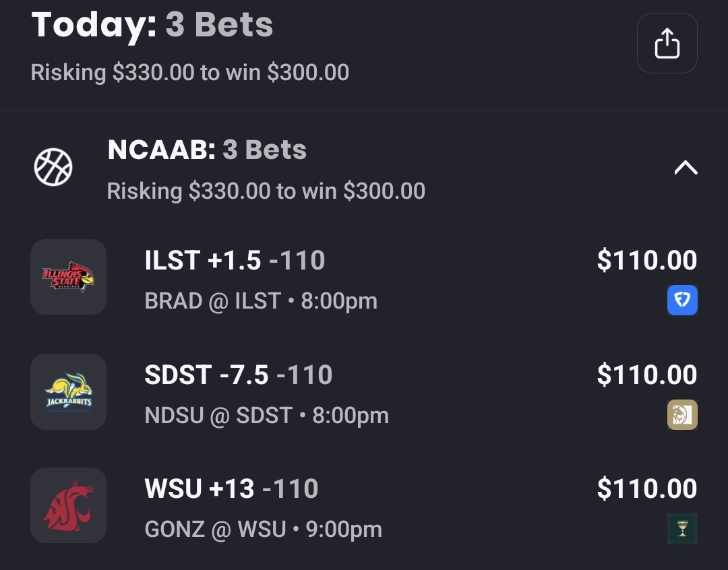The height and width of the screenshot is (570, 728).
Task: Tap the Washington State Cougars logo
Action: (x=68, y=505)
